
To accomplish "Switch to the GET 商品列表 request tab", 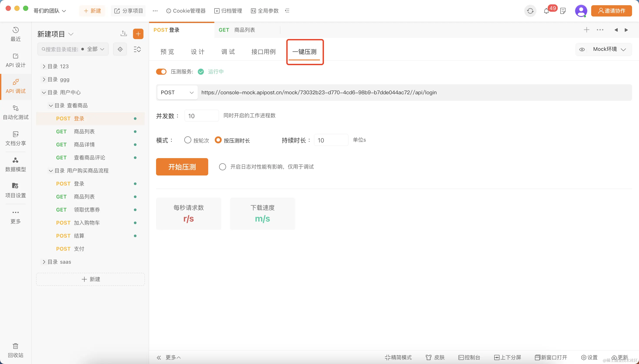I will click(x=237, y=30).
